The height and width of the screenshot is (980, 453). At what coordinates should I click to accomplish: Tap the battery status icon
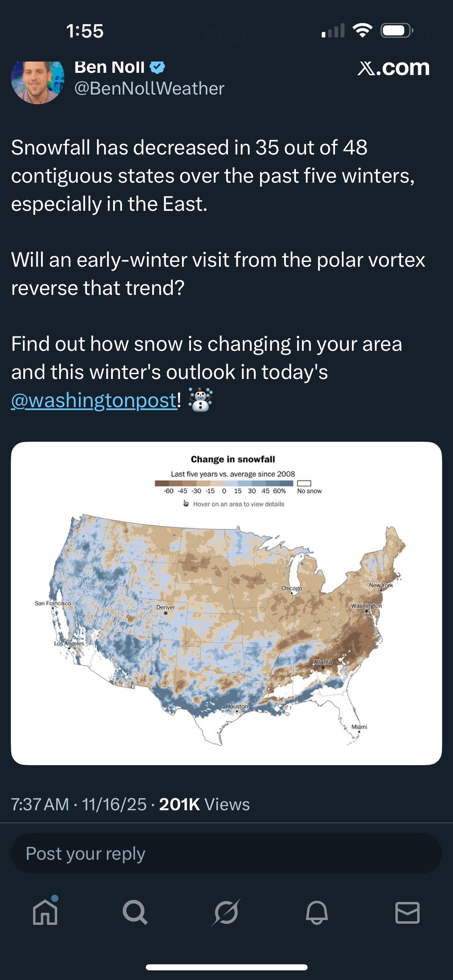coord(397,31)
